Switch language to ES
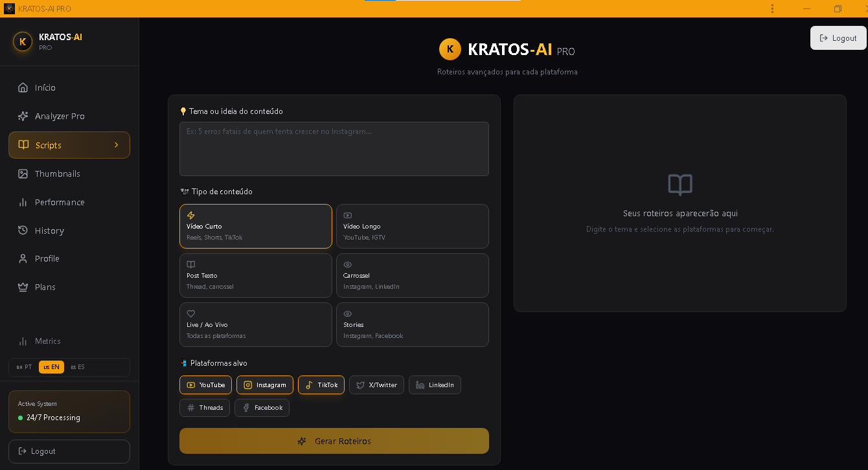 (x=77, y=366)
